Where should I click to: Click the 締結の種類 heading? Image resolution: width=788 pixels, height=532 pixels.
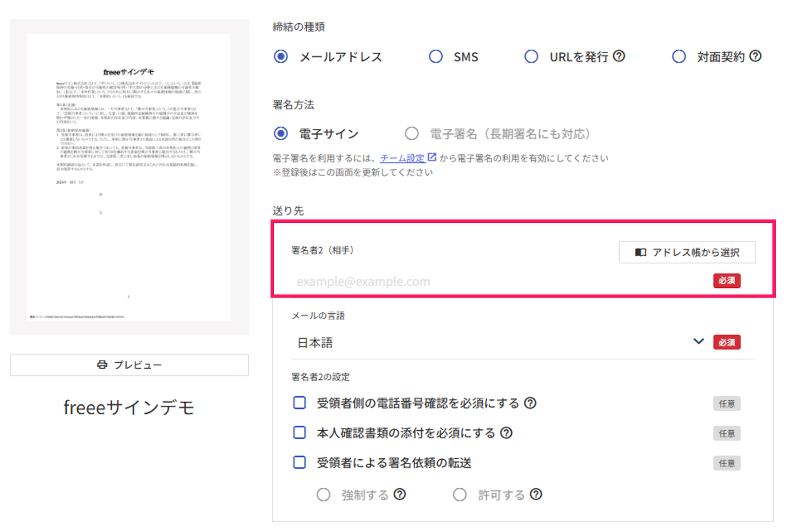pyautogui.click(x=299, y=27)
